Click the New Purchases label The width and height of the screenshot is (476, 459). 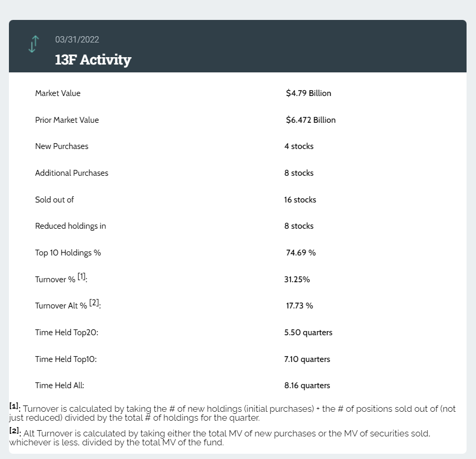[x=61, y=146]
